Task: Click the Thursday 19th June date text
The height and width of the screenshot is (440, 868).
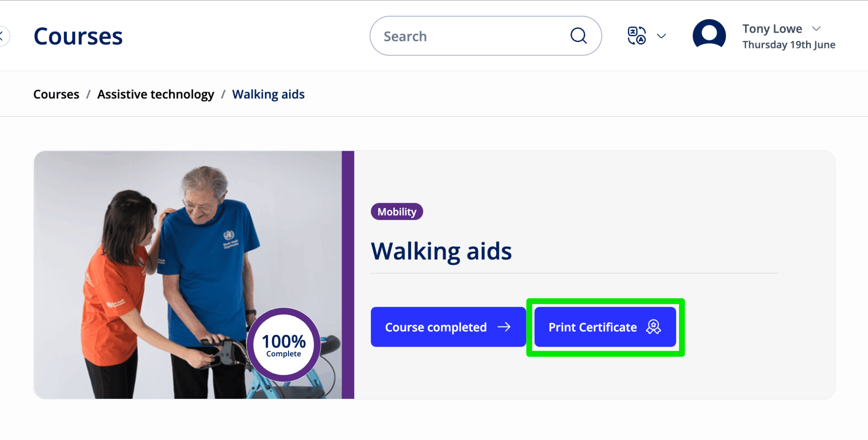Action: point(788,45)
